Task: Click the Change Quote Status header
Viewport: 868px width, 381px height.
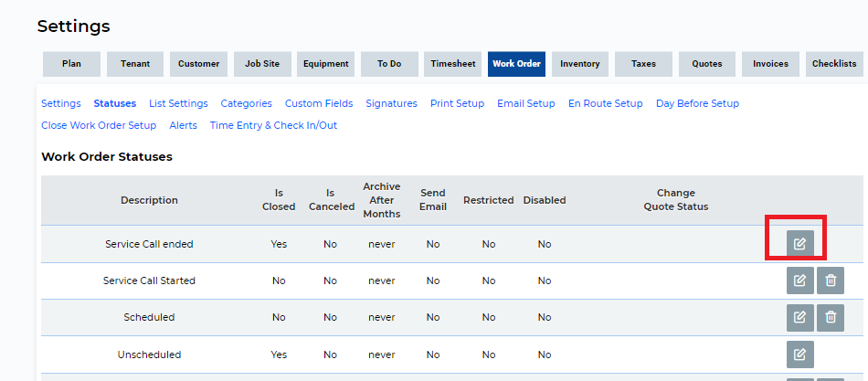Action: (676, 200)
